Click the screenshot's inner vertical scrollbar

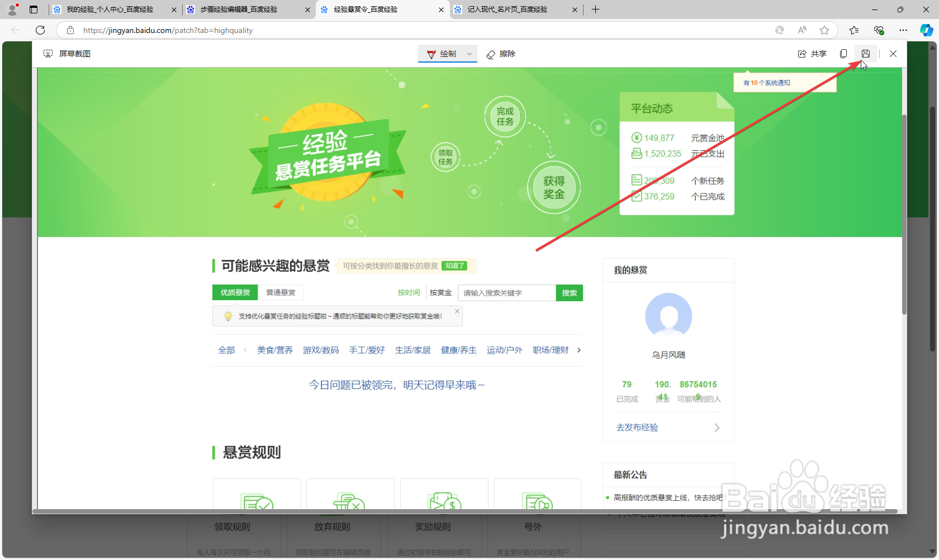pos(904,215)
